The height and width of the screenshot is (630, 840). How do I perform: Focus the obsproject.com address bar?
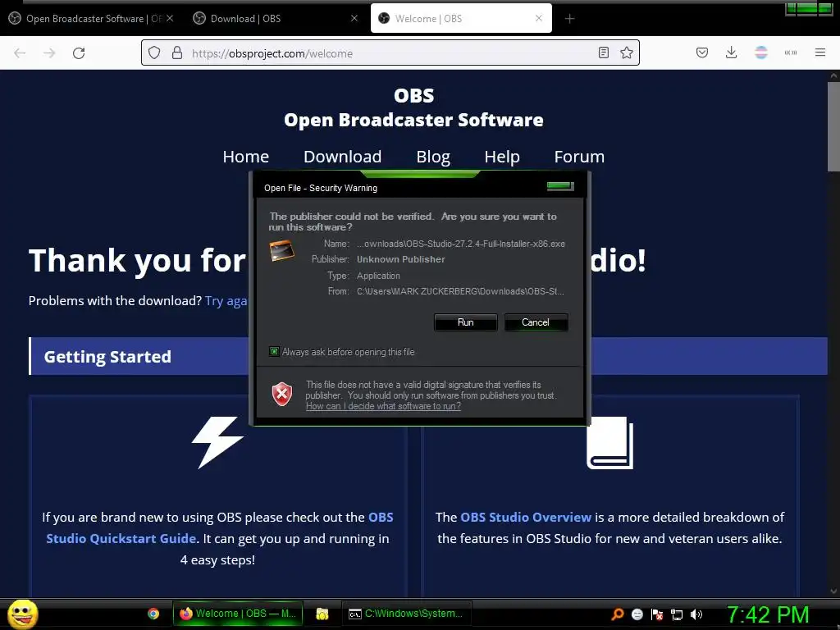tap(390, 53)
